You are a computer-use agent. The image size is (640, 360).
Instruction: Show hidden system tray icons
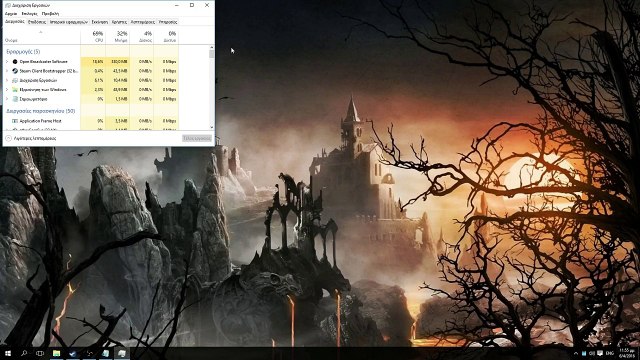click(576, 353)
